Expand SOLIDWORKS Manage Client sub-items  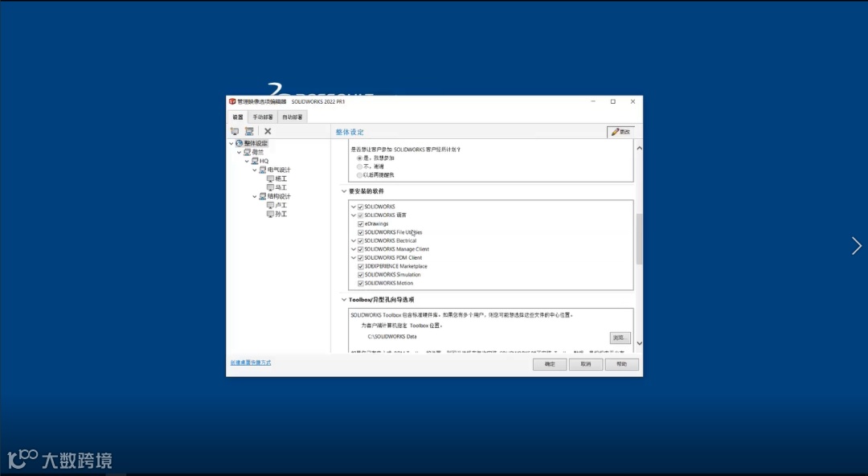click(353, 249)
